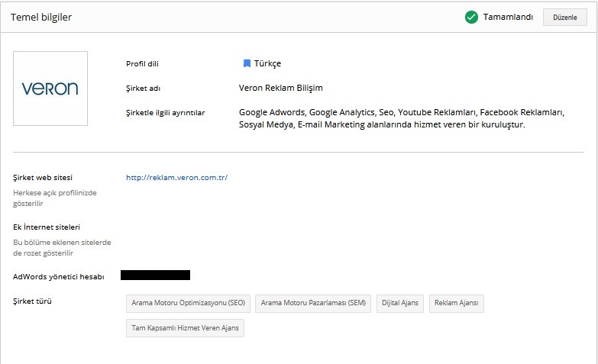The image size is (598, 364).
Task: Click the Şirket web sitesi label
Action: (x=43, y=178)
